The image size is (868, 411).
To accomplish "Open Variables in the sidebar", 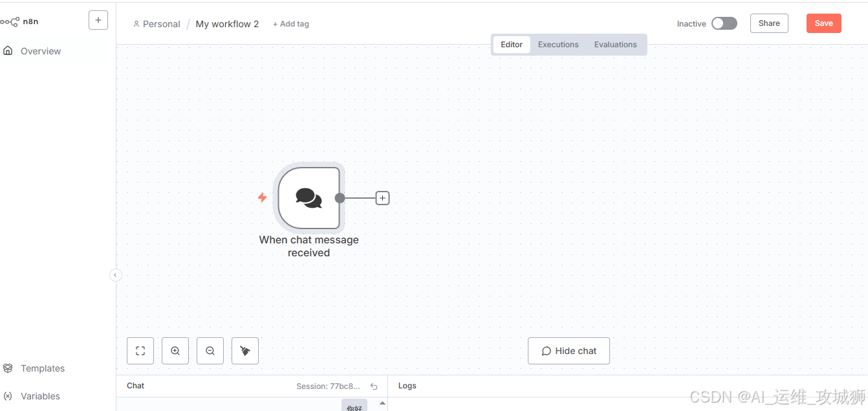I will [40, 396].
